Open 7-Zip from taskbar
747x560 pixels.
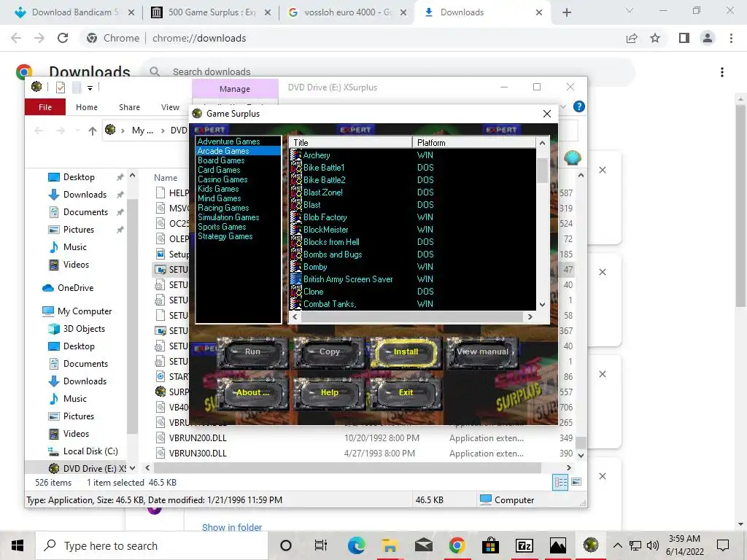524,545
